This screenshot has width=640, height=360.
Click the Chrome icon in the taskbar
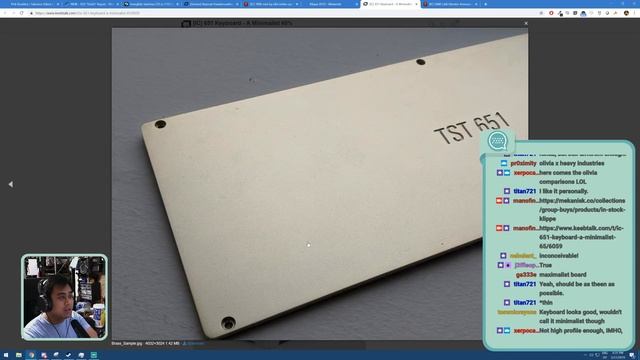tap(31, 355)
